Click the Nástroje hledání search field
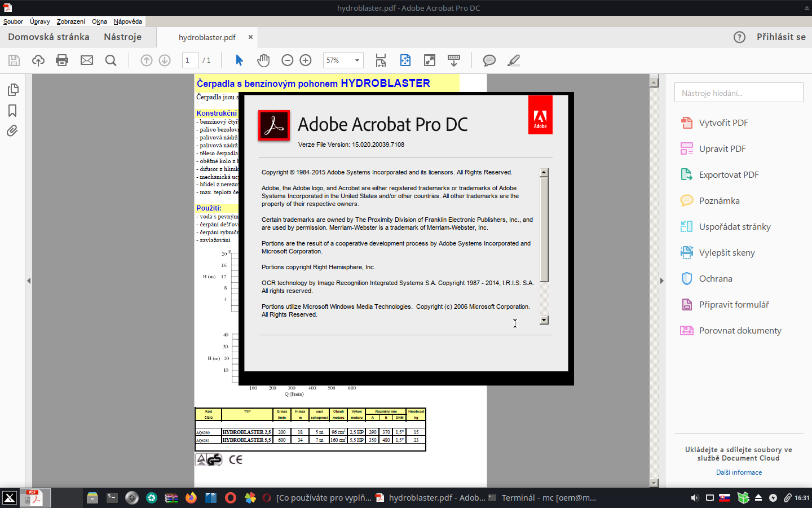812x508 pixels. 739,93
